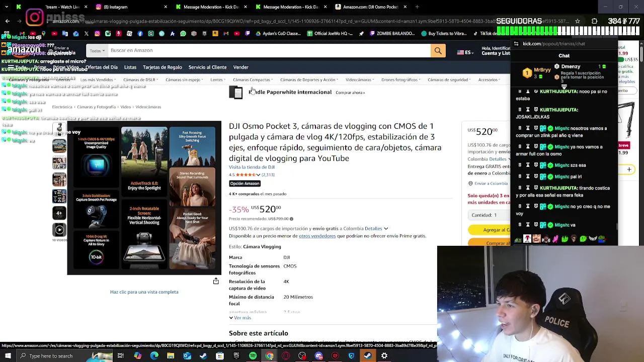644x362 pixels.
Task: Open Microsoft Store from taskbar
Action: [220, 356]
